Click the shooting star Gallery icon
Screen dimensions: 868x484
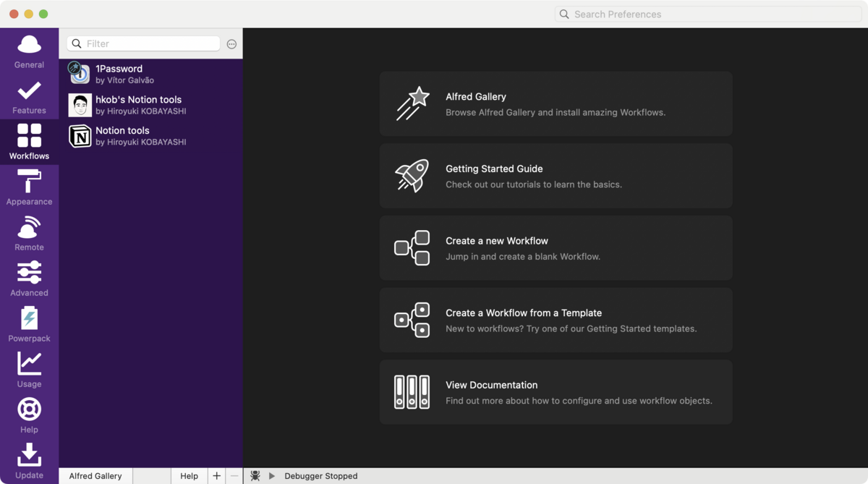point(412,103)
